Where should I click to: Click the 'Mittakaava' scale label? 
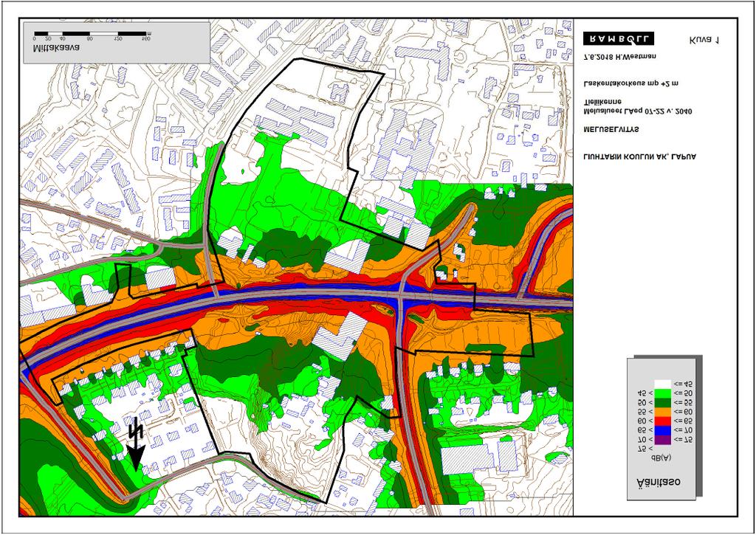(x=56, y=48)
